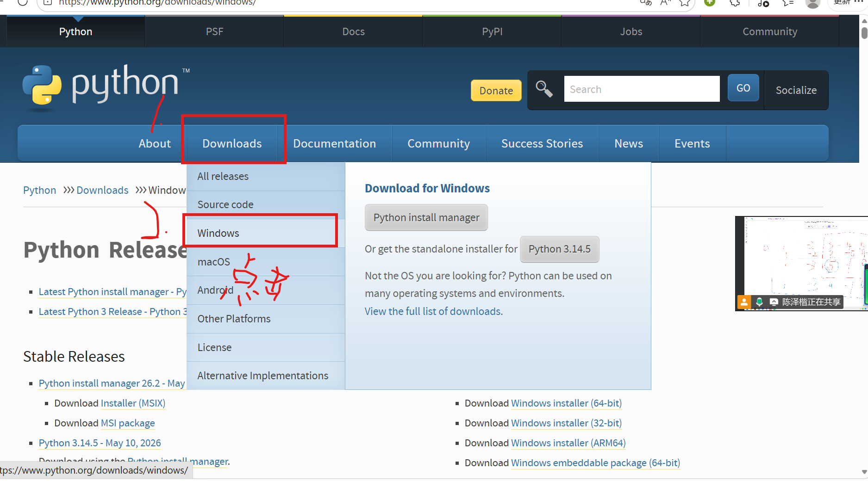The width and height of the screenshot is (868, 481).
Task: Open the Latest Python install manager link
Action: click(112, 292)
